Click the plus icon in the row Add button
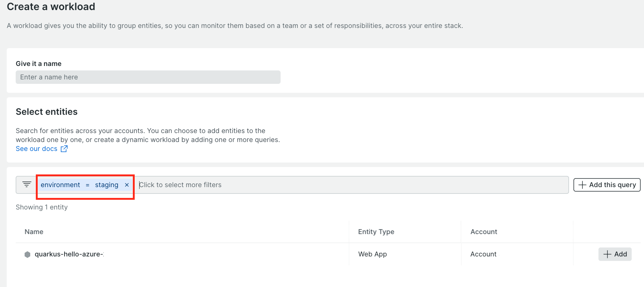This screenshot has height=287, width=644. pyautogui.click(x=607, y=254)
